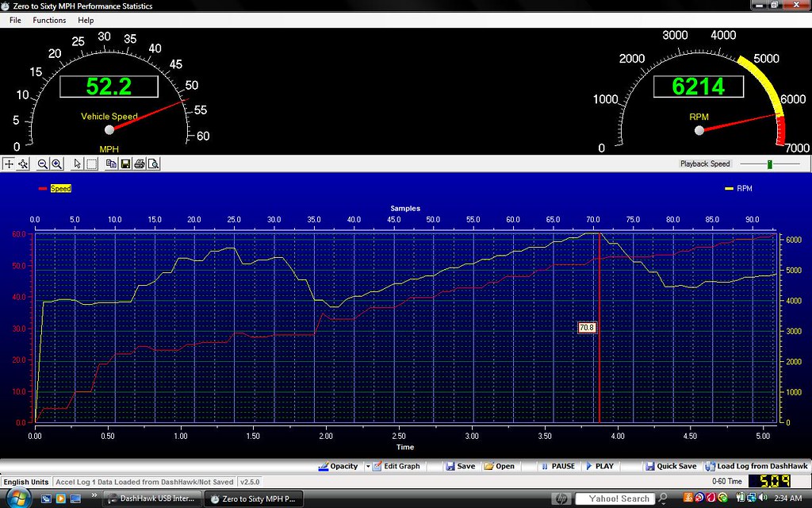Screen dimensions: 812x508
Task: Click the Open button in bottom toolbar
Action: coord(500,466)
